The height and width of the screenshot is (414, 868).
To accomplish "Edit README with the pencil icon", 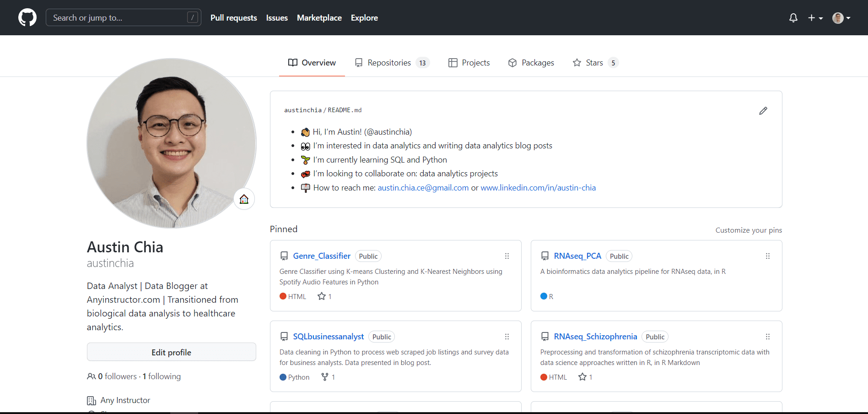I will click(x=763, y=111).
